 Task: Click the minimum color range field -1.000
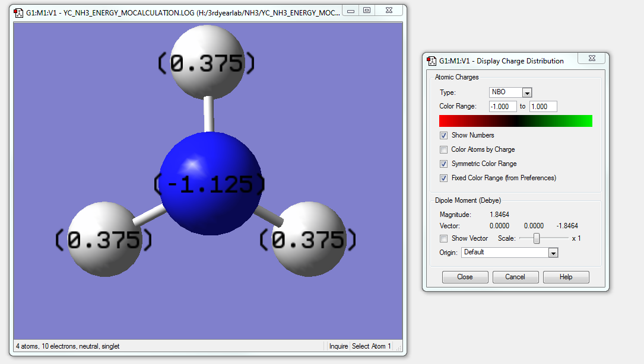tap(502, 107)
